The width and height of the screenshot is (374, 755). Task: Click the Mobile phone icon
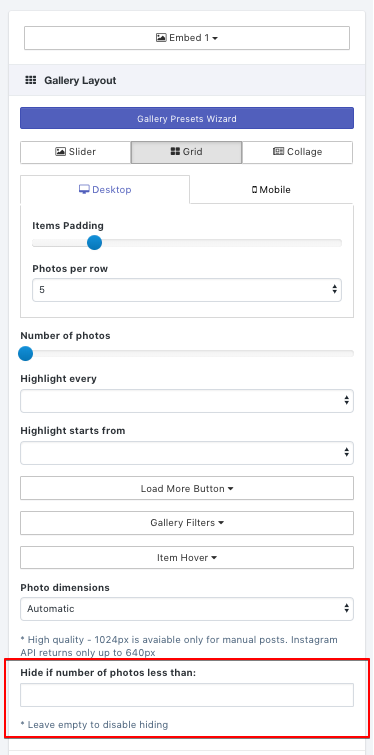(x=254, y=190)
